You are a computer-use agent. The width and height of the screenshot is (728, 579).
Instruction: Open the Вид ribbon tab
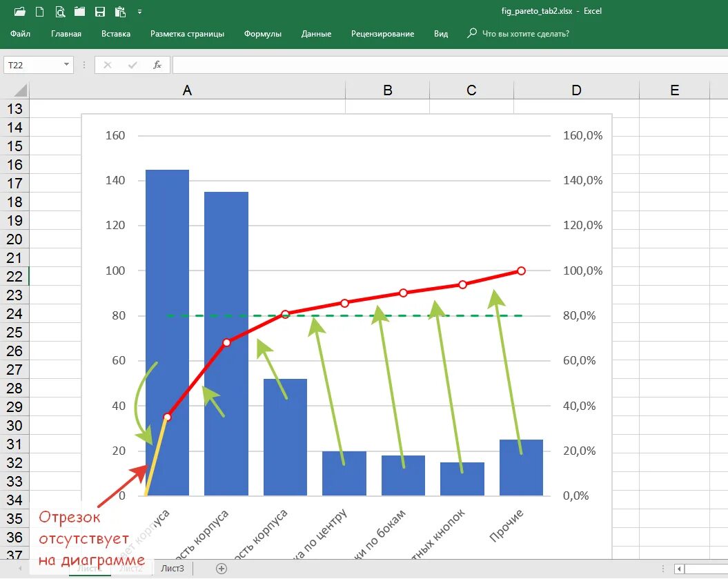[441, 34]
